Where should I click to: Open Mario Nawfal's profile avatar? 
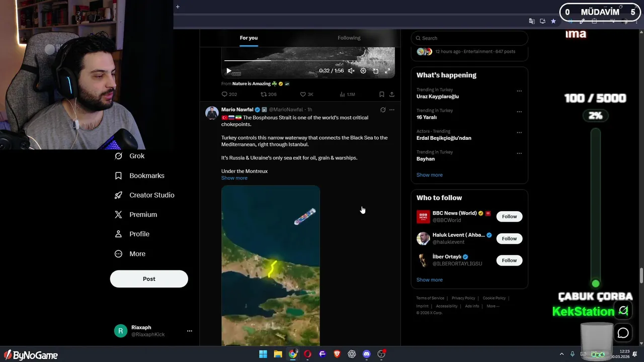[212, 113]
